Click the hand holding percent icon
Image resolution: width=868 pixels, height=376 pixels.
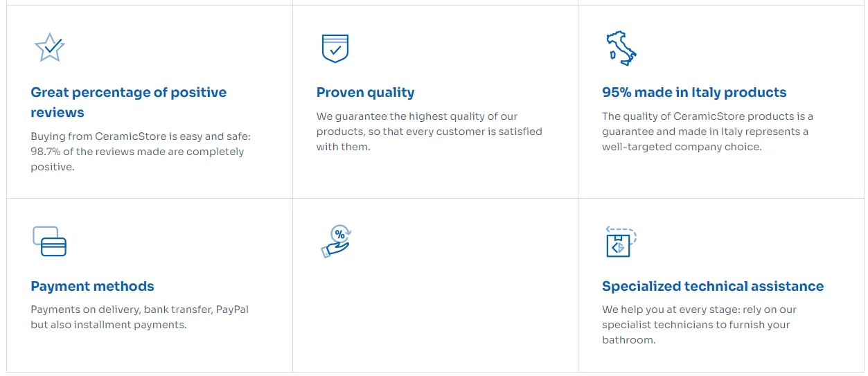pyautogui.click(x=337, y=242)
